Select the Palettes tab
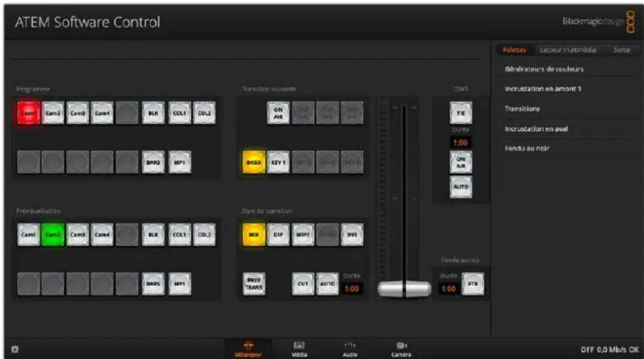Viewport: 644px width, 359px height. 514,50
